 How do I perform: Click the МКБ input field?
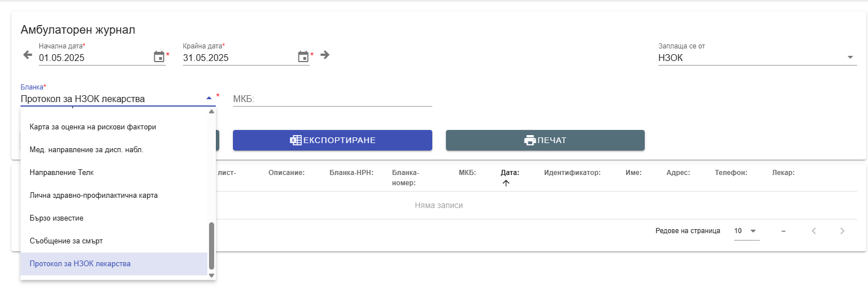click(333, 99)
